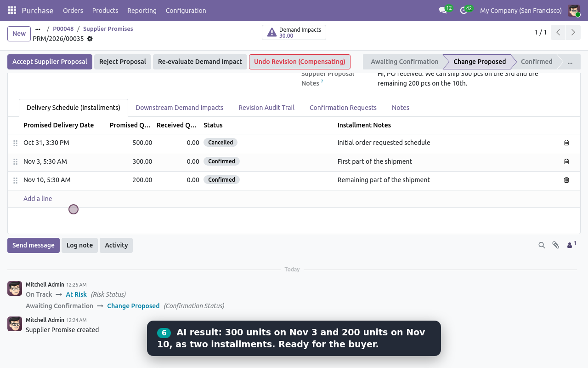Image resolution: width=588 pixels, height=368 pixels.
Task: Click the Send message button
Action: pyautogui.click(x=34, y=245)
